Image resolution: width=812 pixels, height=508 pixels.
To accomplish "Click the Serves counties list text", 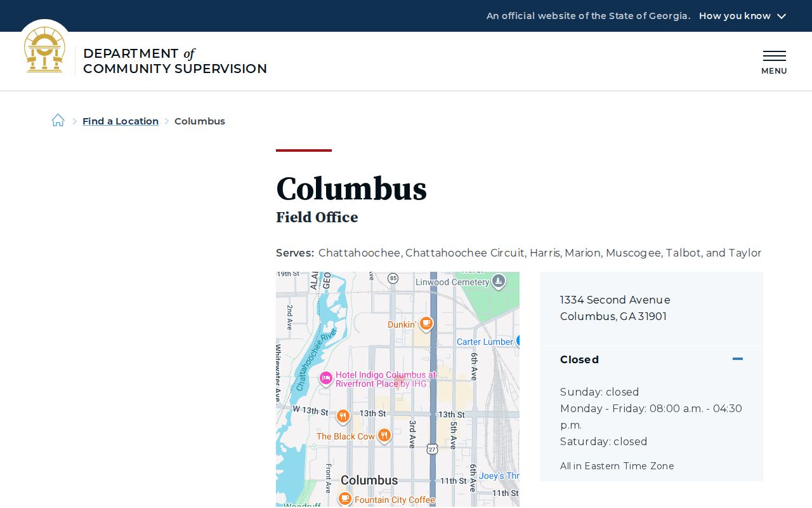I will tap(540, 253).
